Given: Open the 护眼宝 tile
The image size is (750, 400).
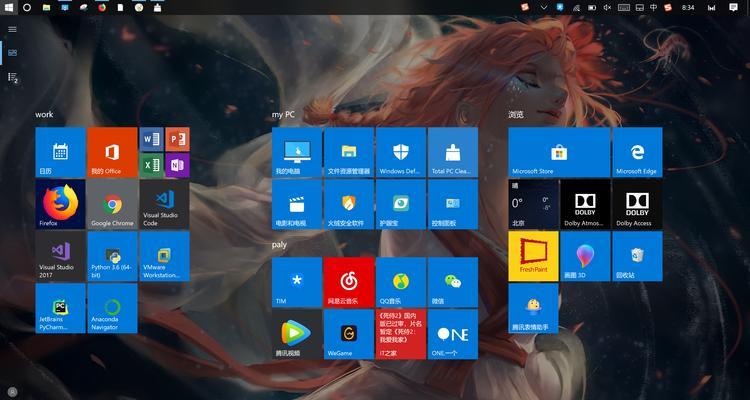Looking at the screenshot, I should coord(401,204).
